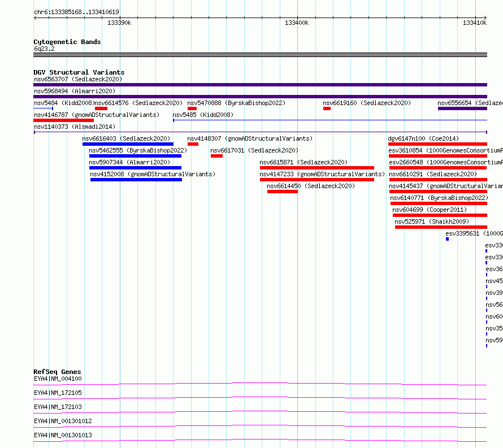Select the blue bar under nsv5907344
Image resolution: width=503 pixels, height=448 pixels.
pos(136,168)
